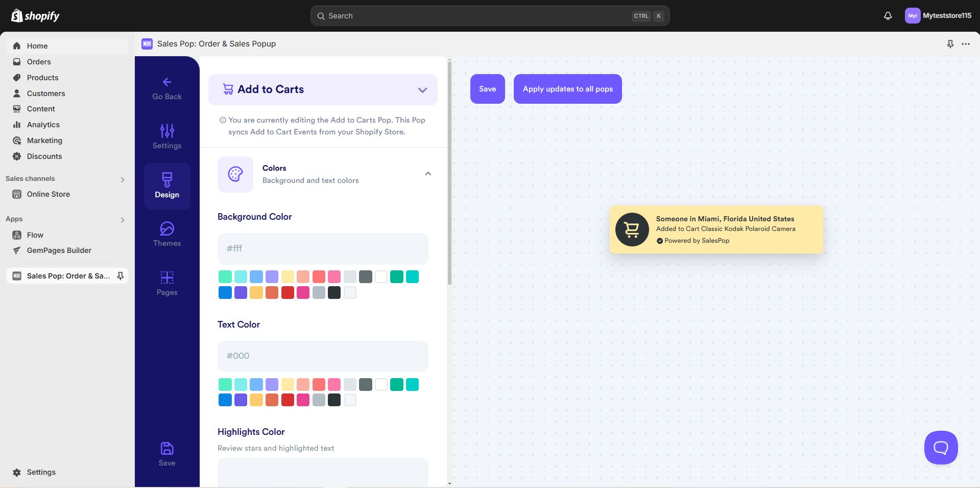Pick dark charcoal Text Color swatch

pyautogui.click(x=334, y=400)
